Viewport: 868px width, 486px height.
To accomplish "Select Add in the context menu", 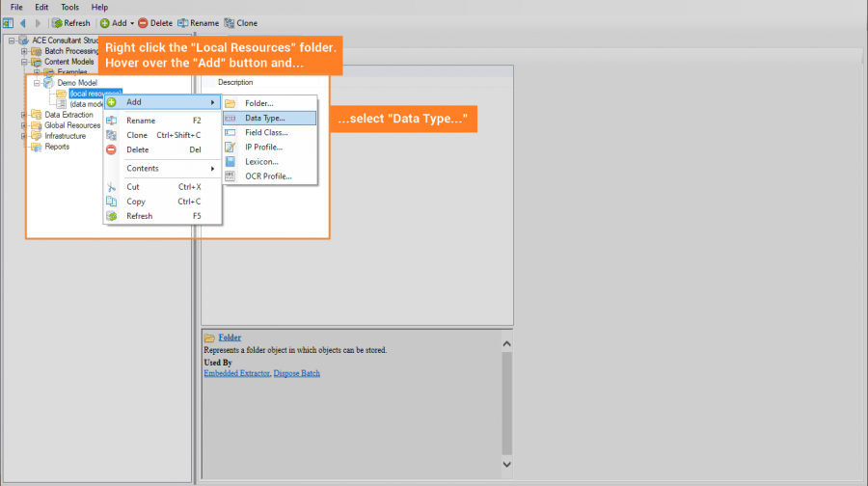I will [163, 102].
